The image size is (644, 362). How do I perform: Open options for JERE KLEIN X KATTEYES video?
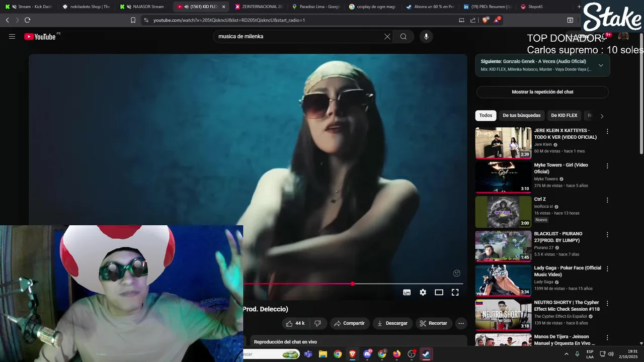607,131
